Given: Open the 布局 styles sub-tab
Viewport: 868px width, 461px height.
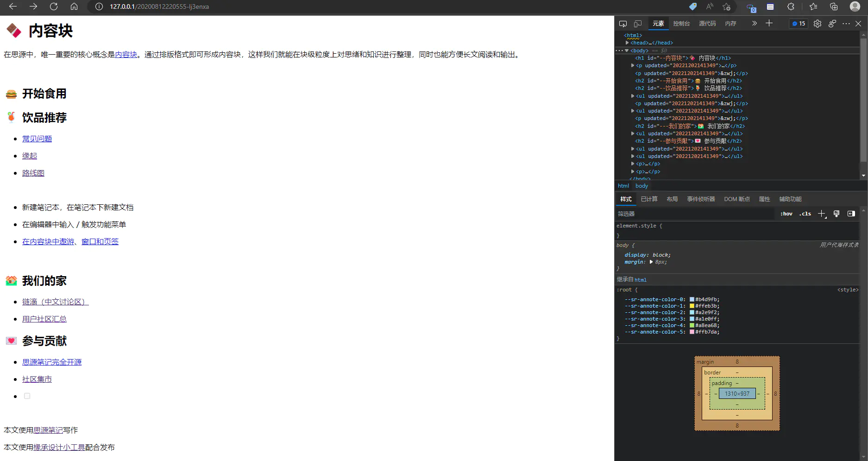Looking at the screenshot, I should point(672,199).
